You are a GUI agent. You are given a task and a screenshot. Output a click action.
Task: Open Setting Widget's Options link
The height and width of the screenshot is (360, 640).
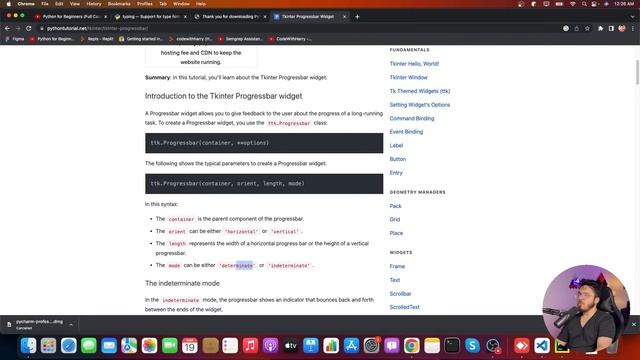[420, 105]
